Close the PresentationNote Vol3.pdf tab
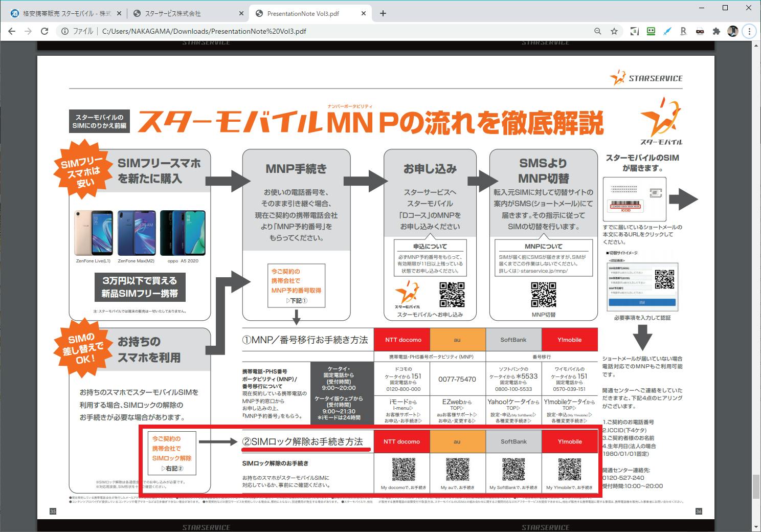761x532 pixels. tap(363, 13)
